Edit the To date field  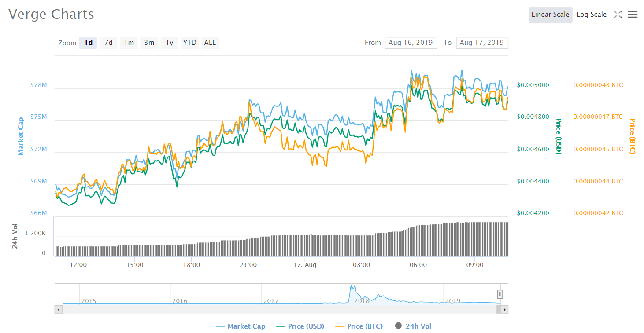coord(482,43)
